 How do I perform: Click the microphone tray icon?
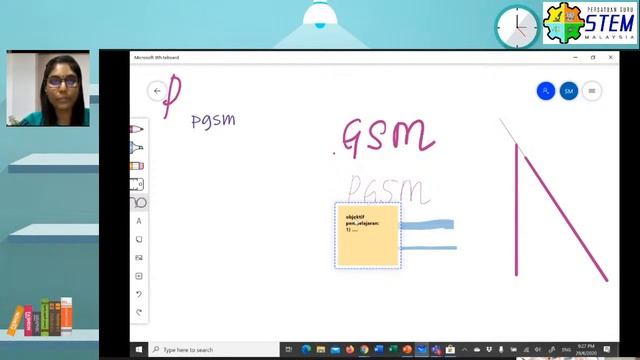point(501,350)
